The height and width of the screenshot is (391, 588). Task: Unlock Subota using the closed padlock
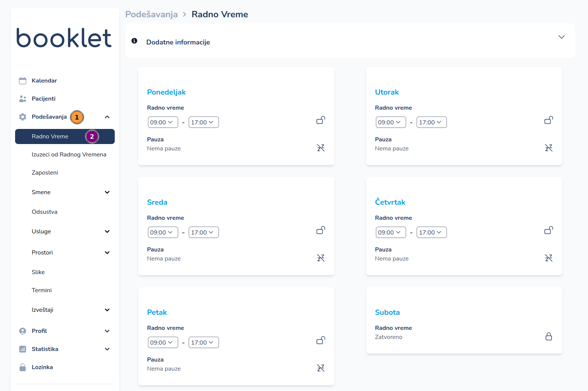click(x=549, y=336)
